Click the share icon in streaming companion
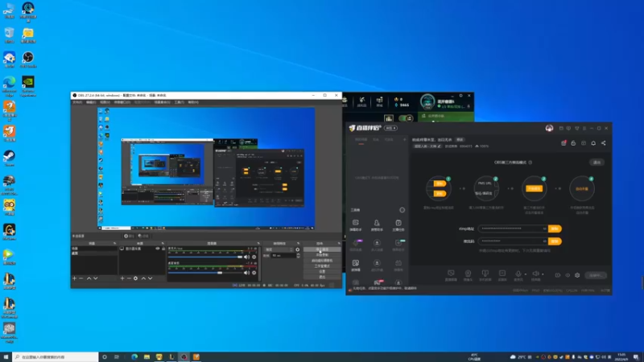 tap(603, 143)
